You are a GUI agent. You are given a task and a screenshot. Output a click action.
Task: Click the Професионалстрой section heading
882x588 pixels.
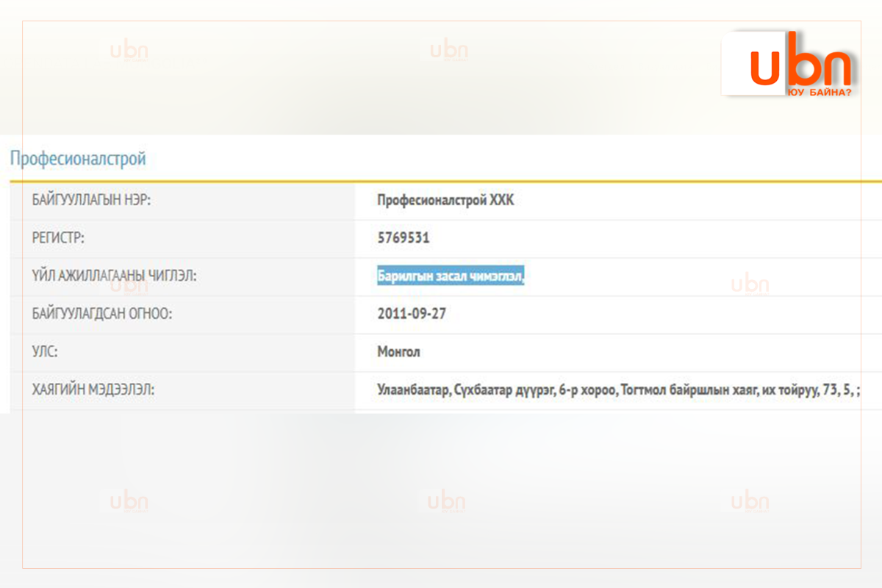point(78,158)
